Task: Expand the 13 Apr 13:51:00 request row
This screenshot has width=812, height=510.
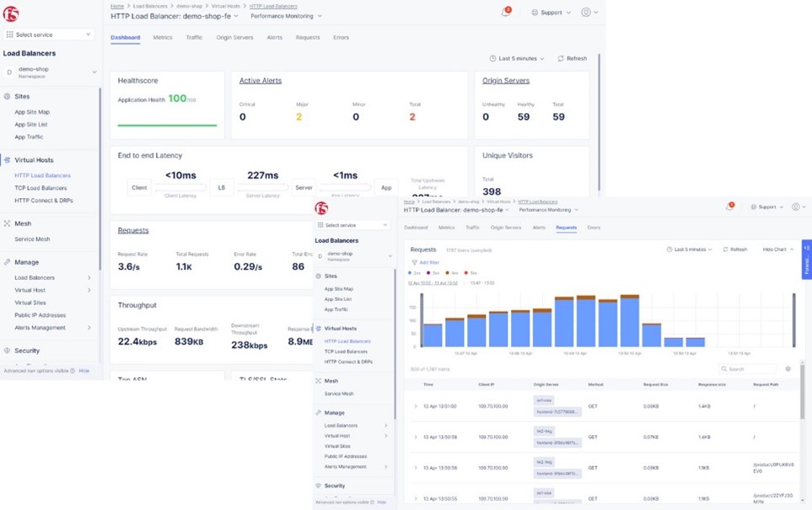Action: pos(416,406)
